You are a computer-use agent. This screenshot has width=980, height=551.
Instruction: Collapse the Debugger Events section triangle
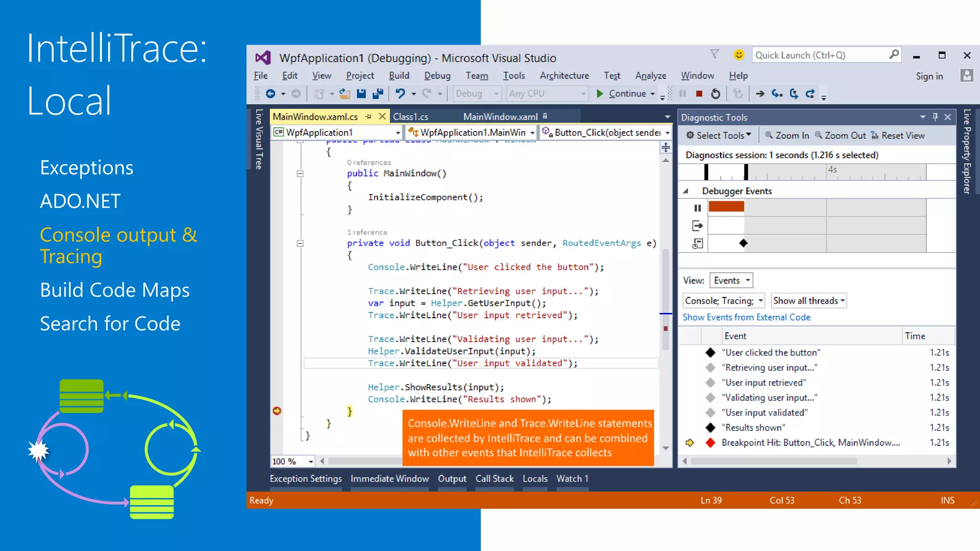(686, 191)
